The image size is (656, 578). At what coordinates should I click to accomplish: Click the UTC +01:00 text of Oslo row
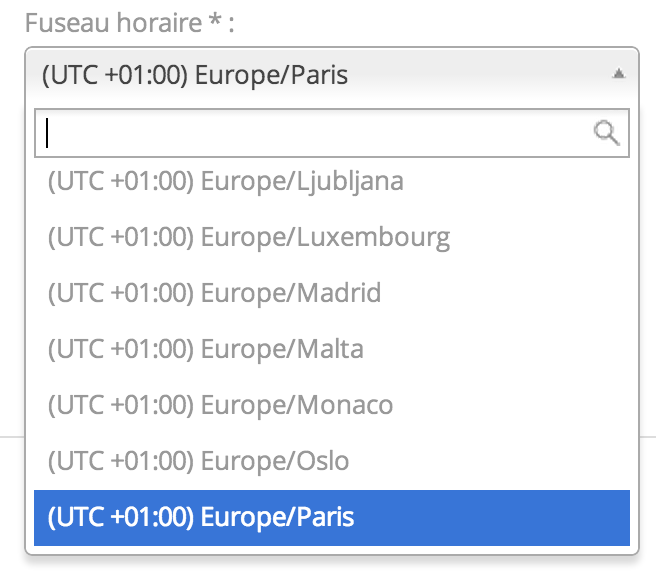(x=121, y=462)
